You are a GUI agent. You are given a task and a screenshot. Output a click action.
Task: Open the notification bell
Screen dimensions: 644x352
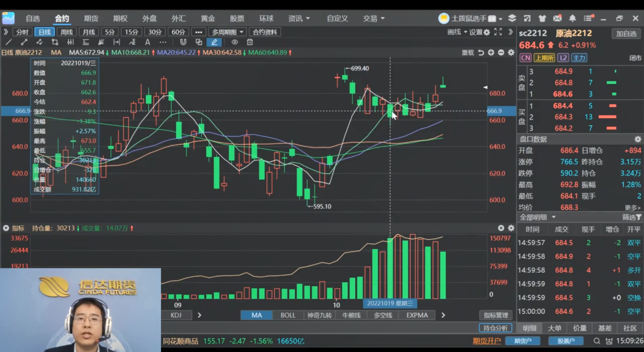[572, 18]
